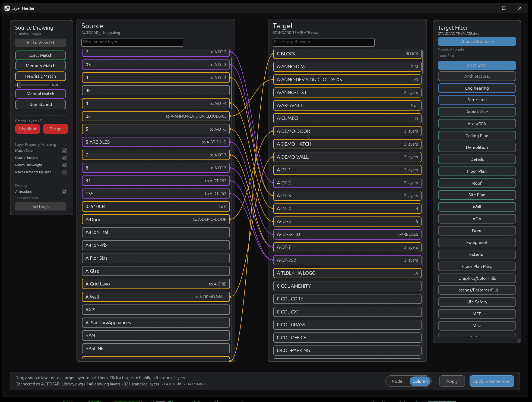Select source layer 5-ARBOLES
Viewport: 532px width, 402px height.
pyautogui.click(x=156, y=142)
